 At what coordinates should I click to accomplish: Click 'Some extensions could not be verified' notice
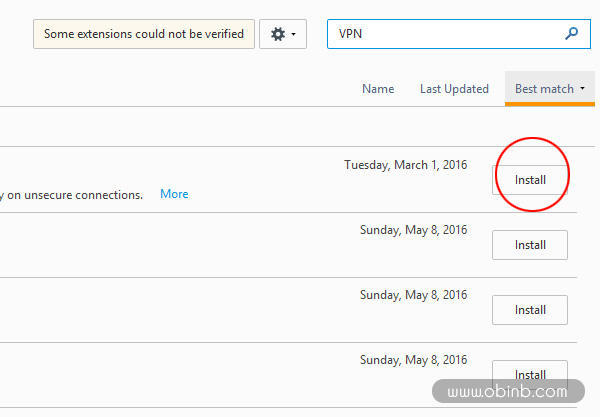click(144, 34)
